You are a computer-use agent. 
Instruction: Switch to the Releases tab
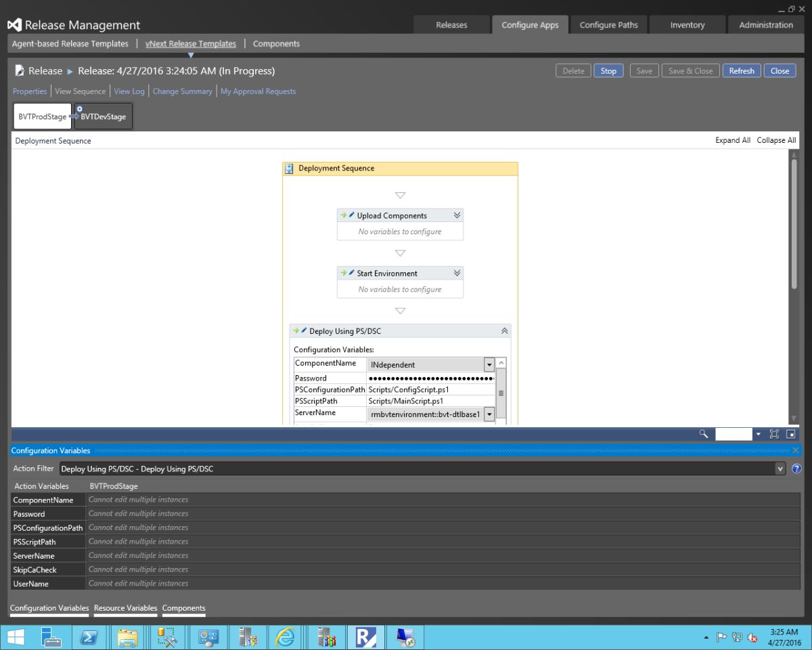451,25
